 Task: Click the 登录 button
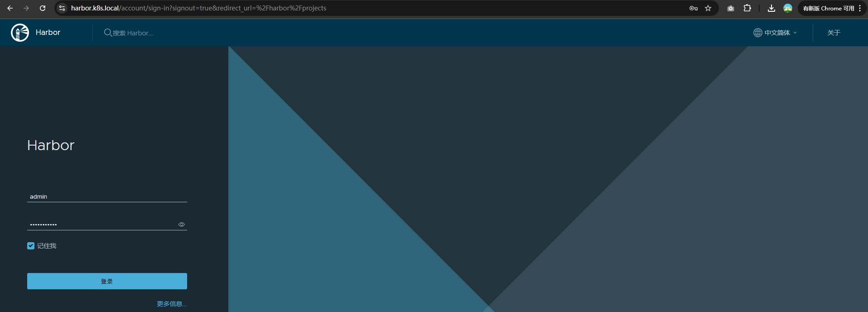pyautogui.click(x=107, y=281)
